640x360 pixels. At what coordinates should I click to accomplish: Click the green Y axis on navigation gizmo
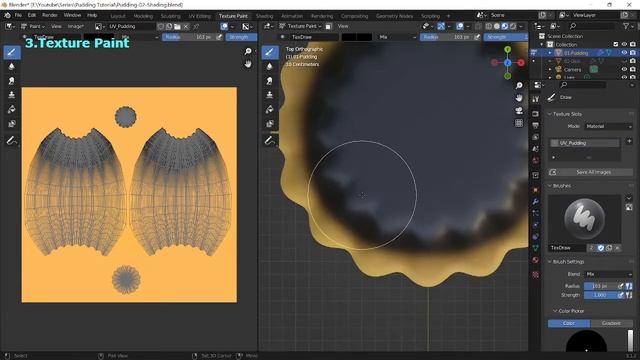click(x=507, y=49)
